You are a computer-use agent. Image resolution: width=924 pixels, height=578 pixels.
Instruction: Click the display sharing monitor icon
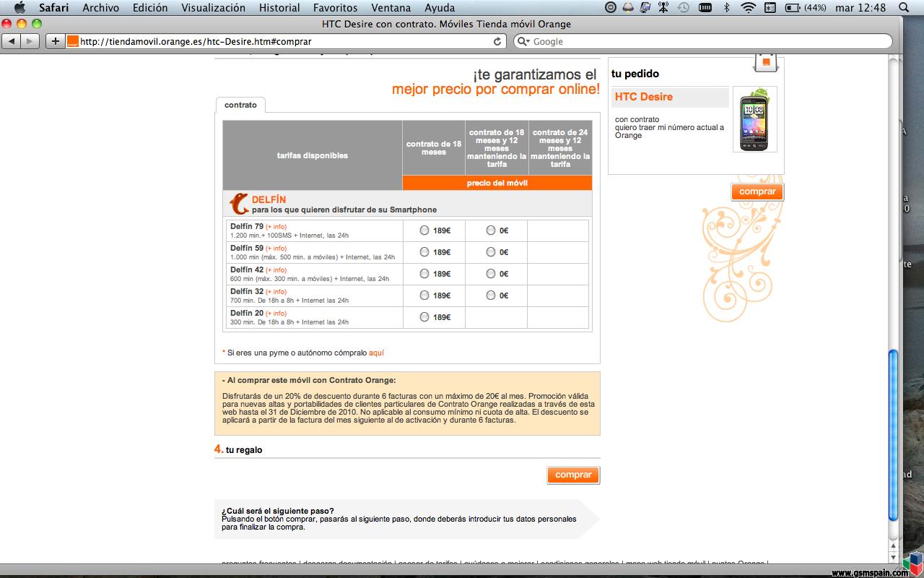tap(645, 8)
